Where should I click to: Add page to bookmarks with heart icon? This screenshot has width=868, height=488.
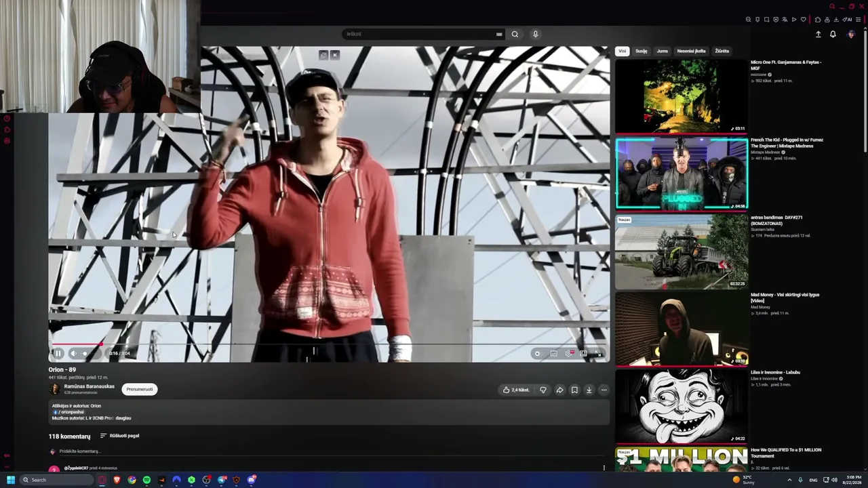click(804, 20)
